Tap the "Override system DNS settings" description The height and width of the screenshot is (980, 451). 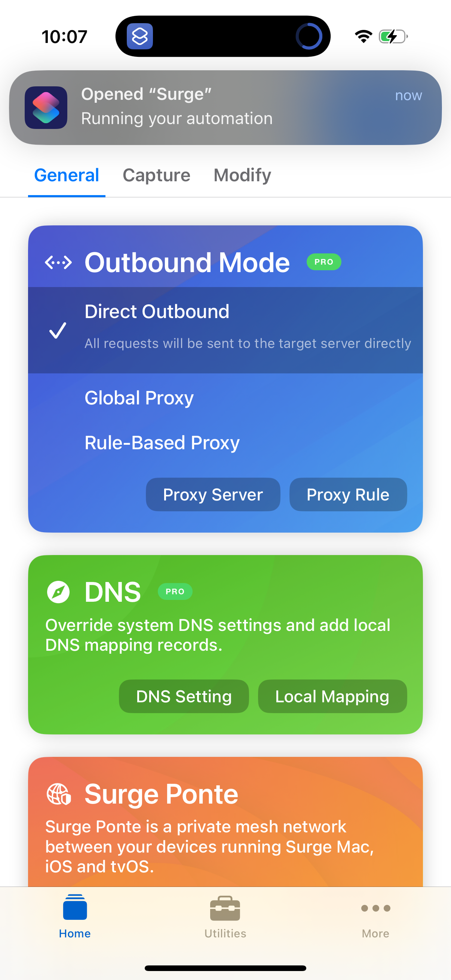click(218, 635)
